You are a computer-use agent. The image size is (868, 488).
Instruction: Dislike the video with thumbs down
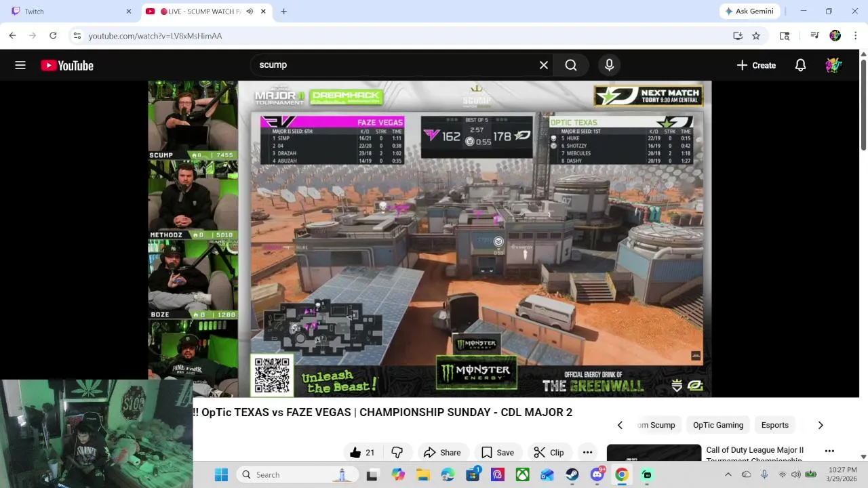coord(397,453)
